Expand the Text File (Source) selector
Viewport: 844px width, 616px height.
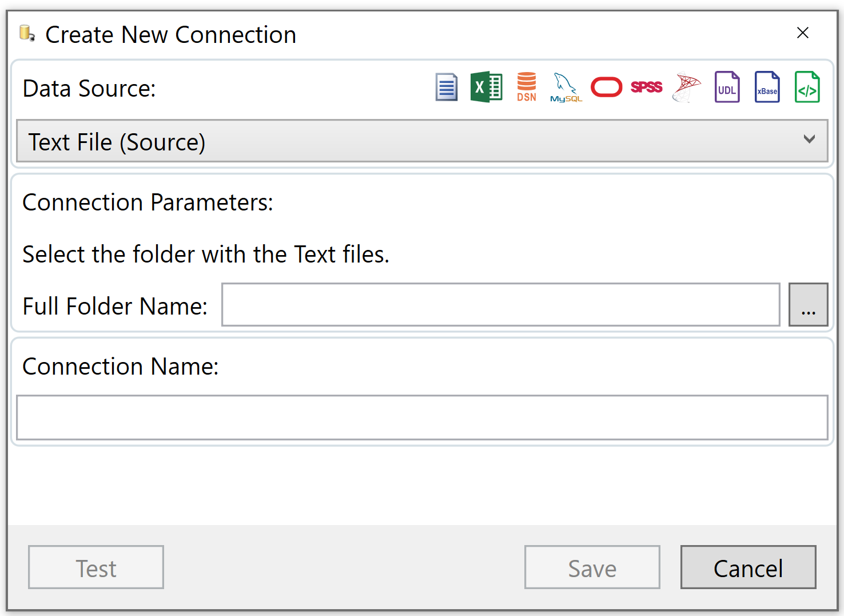pos(422,141)
